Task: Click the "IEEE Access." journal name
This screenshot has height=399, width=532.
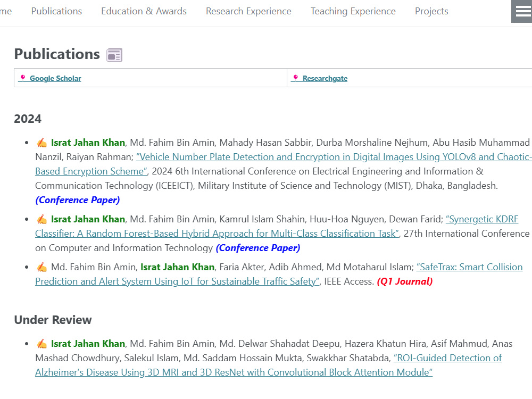Action: tap(349, 281)
